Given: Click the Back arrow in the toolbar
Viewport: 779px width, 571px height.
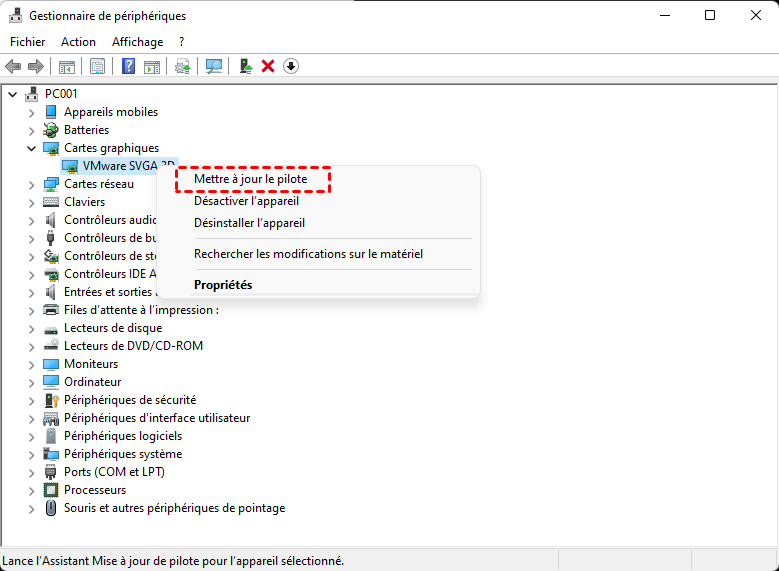Looking at the screenshot, I should click(x=13, y=66).
